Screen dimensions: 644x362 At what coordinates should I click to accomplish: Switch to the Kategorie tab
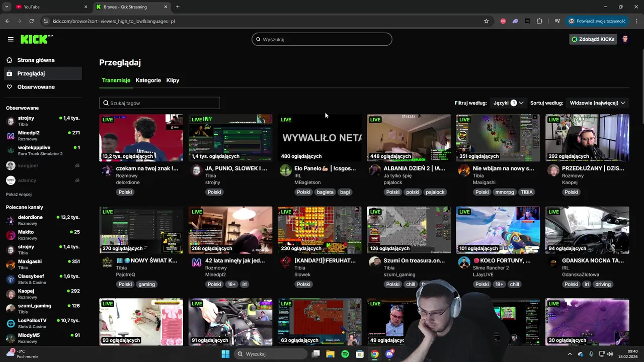click(x=148, y=80)
